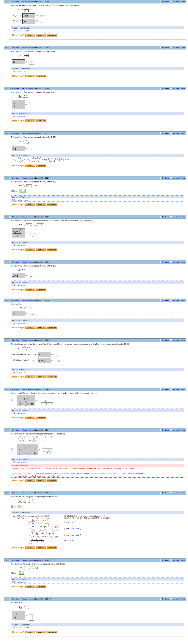The width and height of the screenshot is (188, 644).
Task: Toggle My Notes for question 7
Action: point(160,262)
